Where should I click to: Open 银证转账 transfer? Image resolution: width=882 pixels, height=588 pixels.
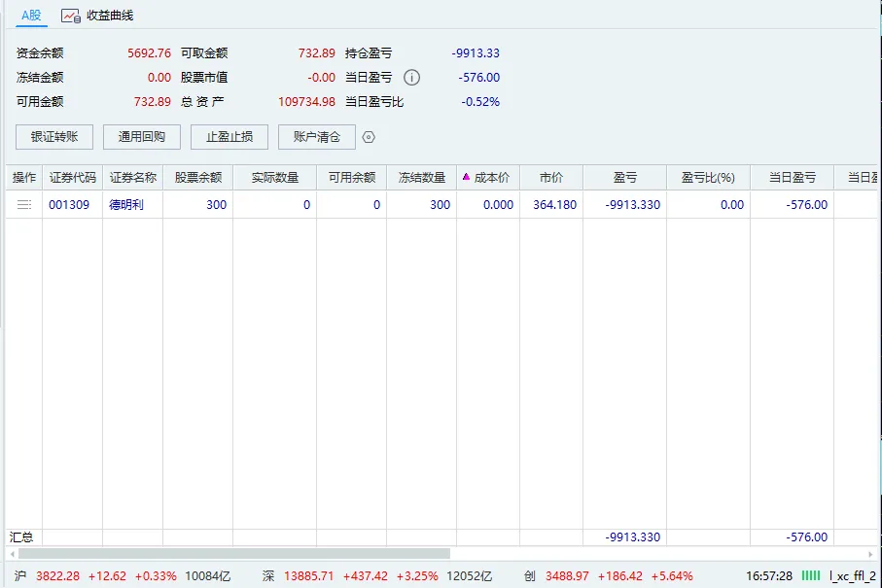[54, 137]
